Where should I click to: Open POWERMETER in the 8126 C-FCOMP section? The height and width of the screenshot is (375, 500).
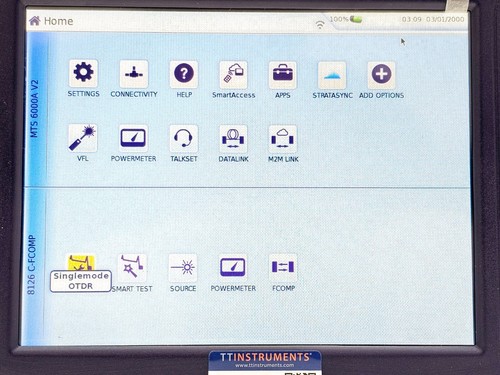(x=233, y=268)
